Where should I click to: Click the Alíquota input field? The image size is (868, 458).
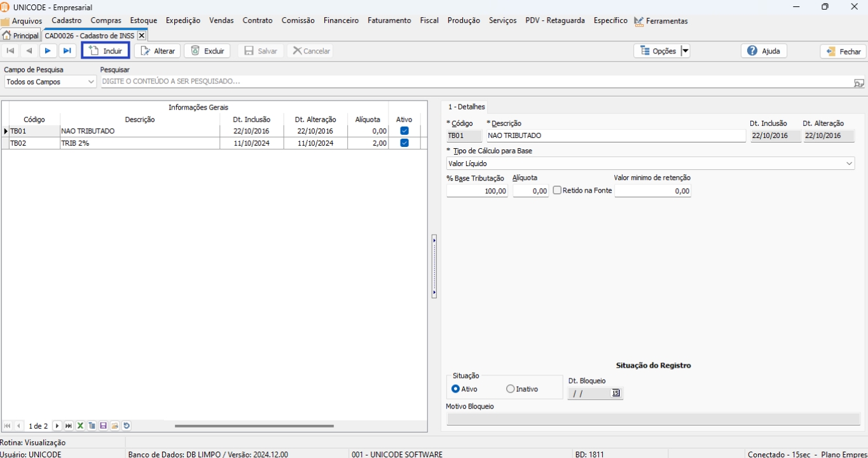[x=530, y=191]
